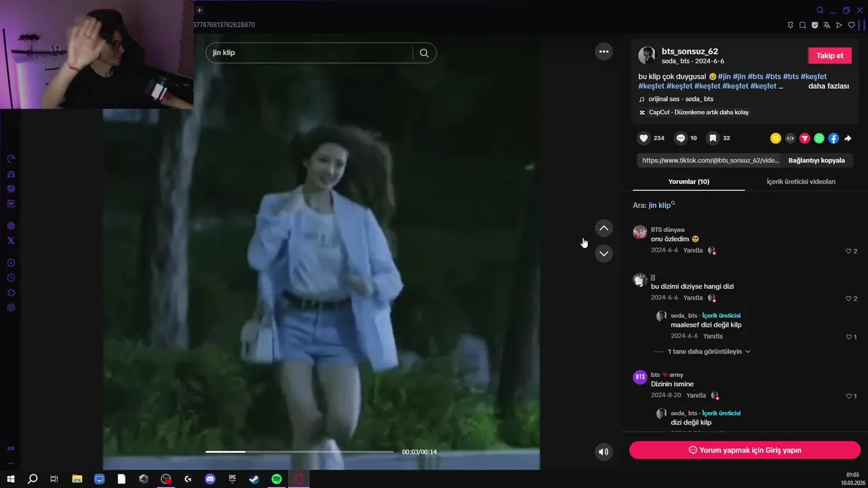Open the sidebar settings gear
This screenshot has width=868, height=488.
(11, 308)
